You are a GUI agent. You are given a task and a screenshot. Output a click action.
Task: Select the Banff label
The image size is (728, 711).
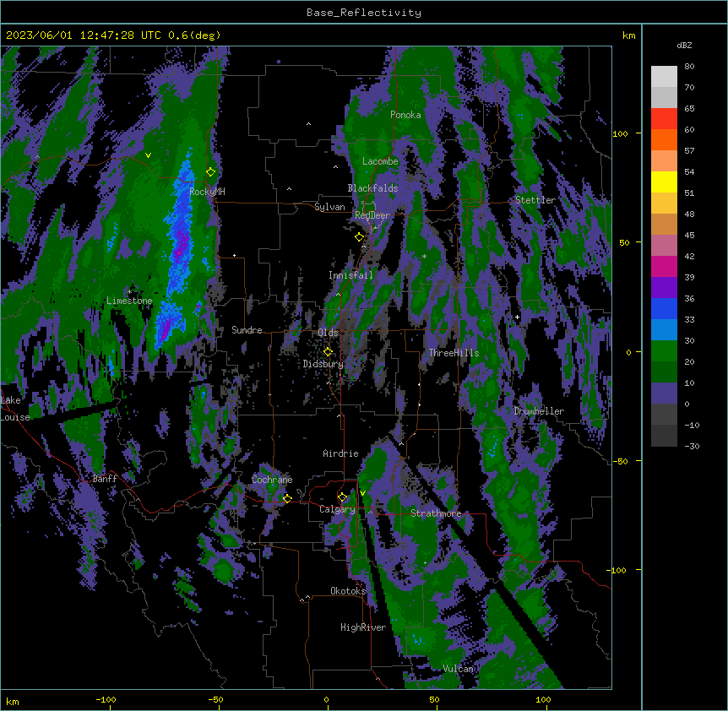(105, 479)
